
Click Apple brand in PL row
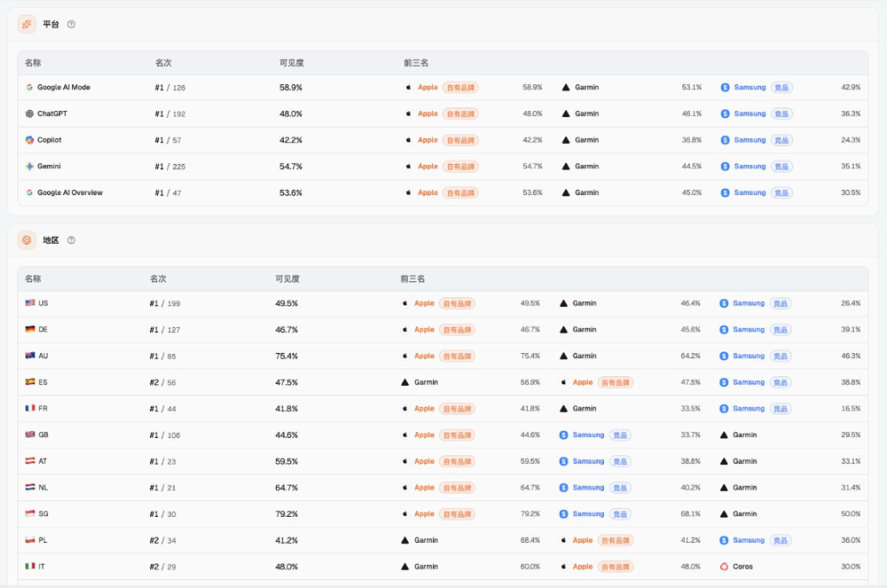tap(582, 540)
